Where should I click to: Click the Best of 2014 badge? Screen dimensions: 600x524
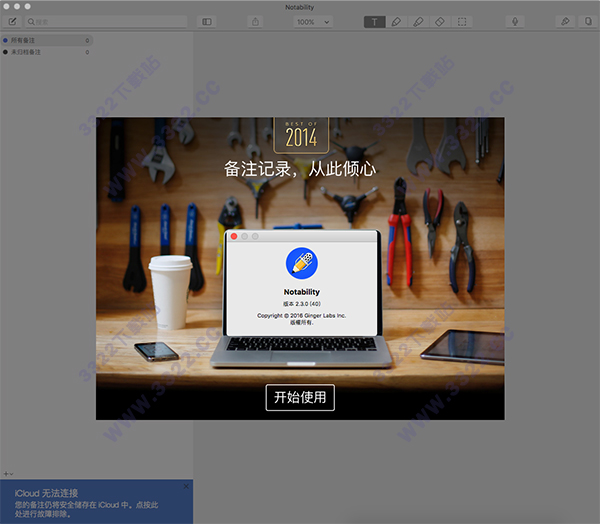[301, 135]
